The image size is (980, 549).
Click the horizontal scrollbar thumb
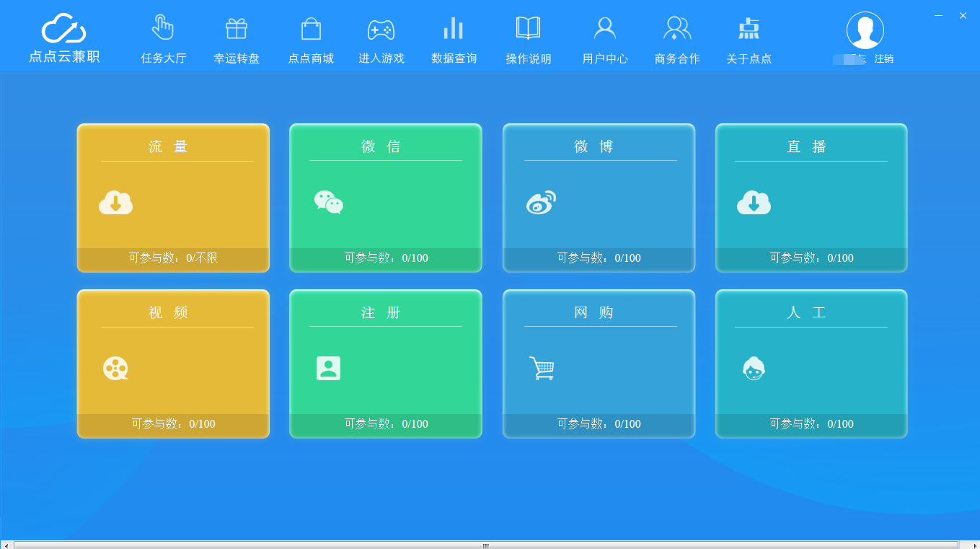pyautogui.click(x=486, y=545)
